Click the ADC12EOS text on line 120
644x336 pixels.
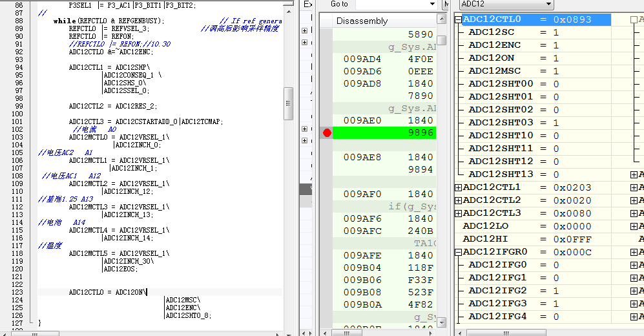[121, 269]
